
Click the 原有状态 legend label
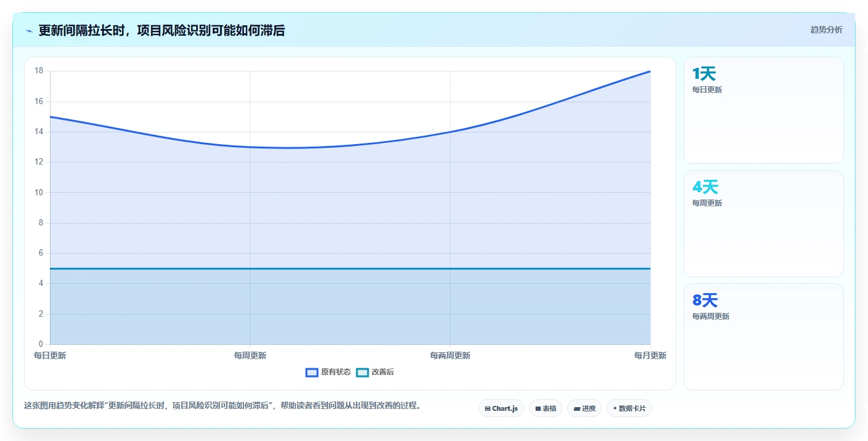pos(336,372)
